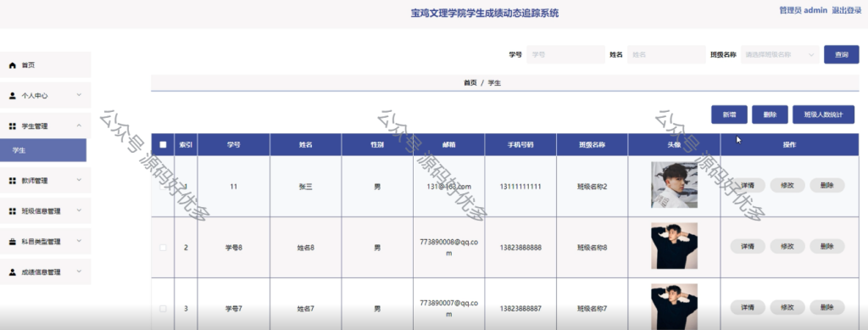This screenshot has width=868, height=330.
Task: Click the 管理员 admin text in header
Action: (x=803, y=10)
